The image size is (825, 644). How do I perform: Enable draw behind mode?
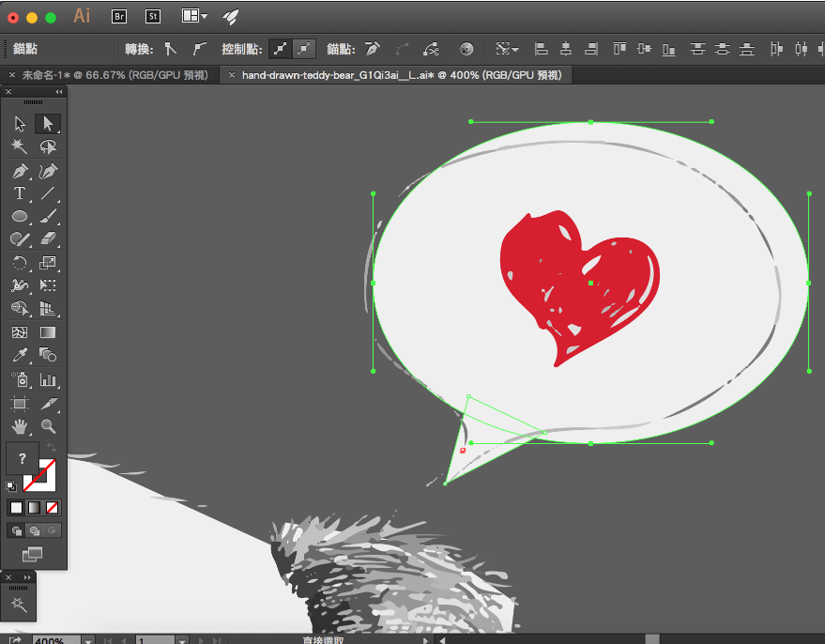(35, 530)
